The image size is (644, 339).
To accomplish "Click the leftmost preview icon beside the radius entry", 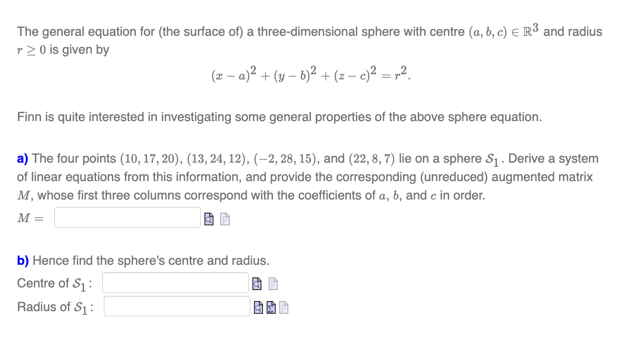I will click(x=258, y=307).
